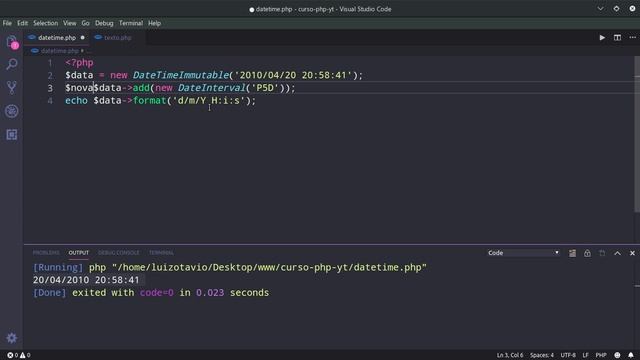
Task: Change end of line sequence LF
Action: pos(585,355)
